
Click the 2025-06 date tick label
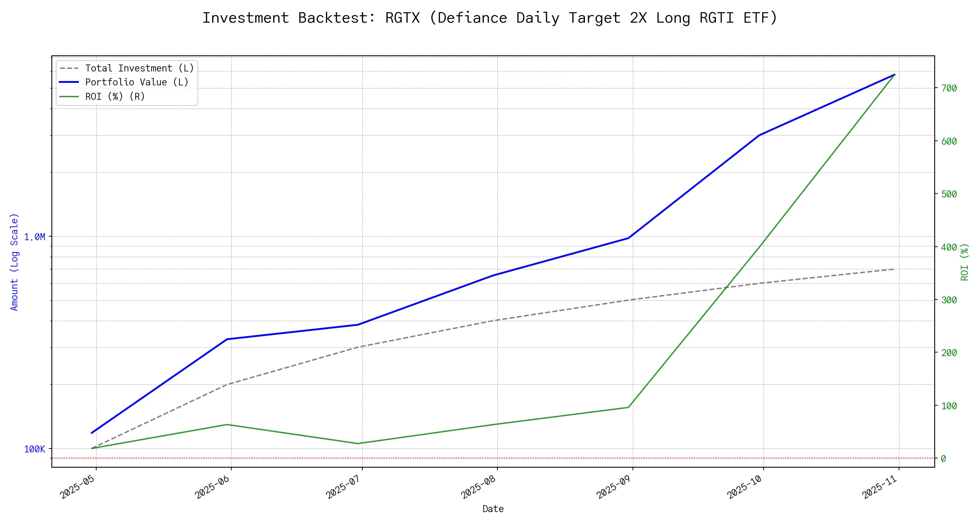pyautogui.click(x=213, y=487)
